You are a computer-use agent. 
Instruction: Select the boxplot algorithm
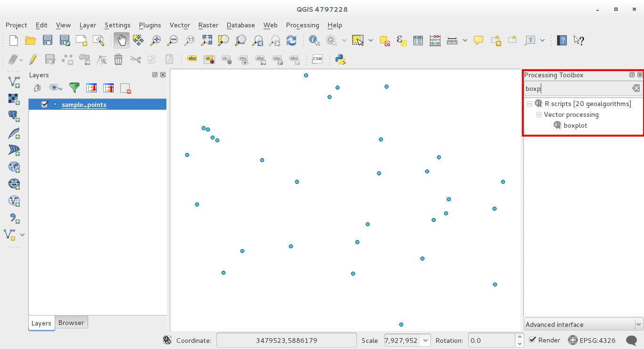click(x=575, y=126)
